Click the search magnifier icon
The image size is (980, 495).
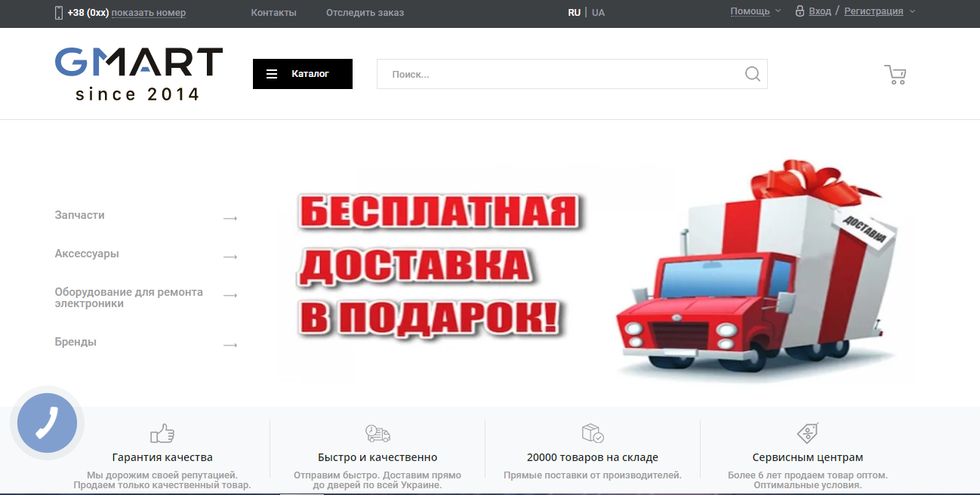(x=752, y=74)
